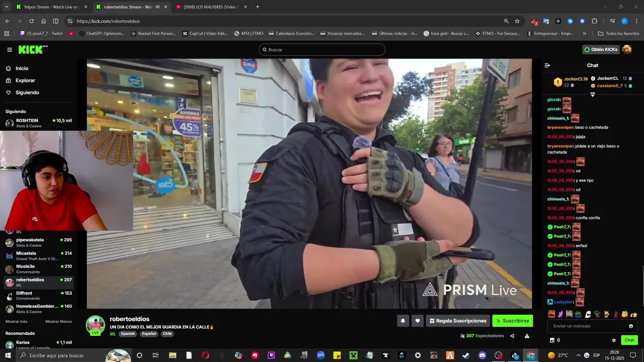Click the Obtén KICKs button
The image size is (644, 362).
click(x=601, y=49)
